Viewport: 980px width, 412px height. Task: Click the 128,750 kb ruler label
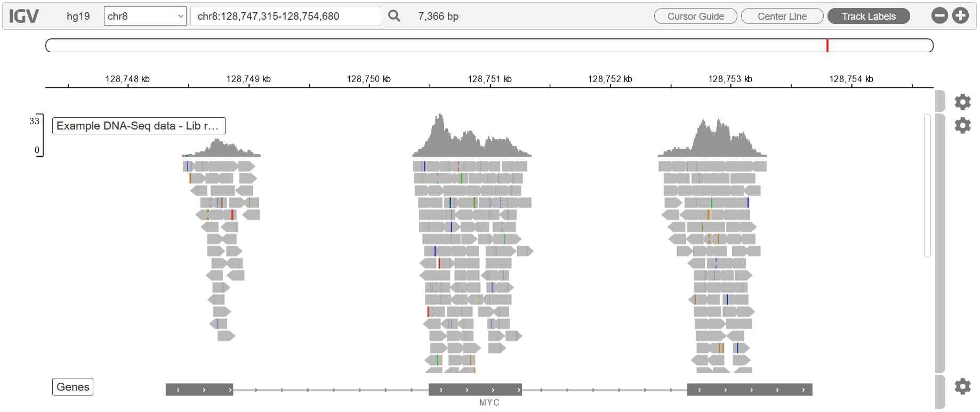coord(369,79)
